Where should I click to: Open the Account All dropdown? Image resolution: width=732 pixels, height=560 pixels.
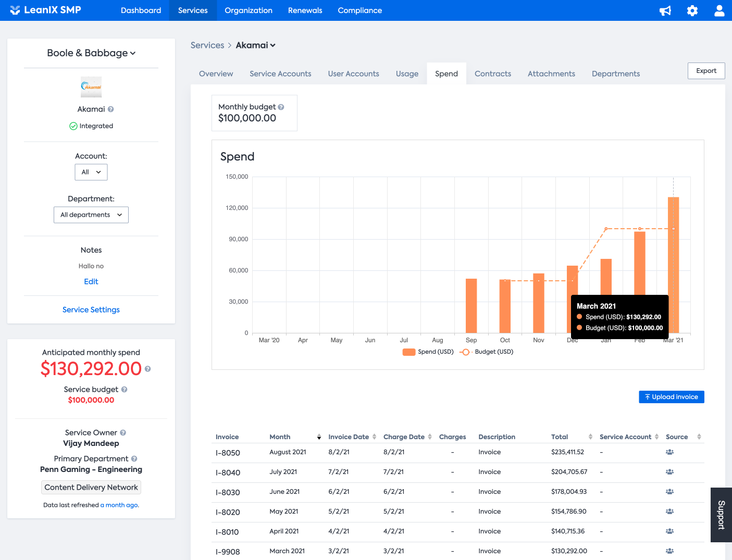coord(91,172)
